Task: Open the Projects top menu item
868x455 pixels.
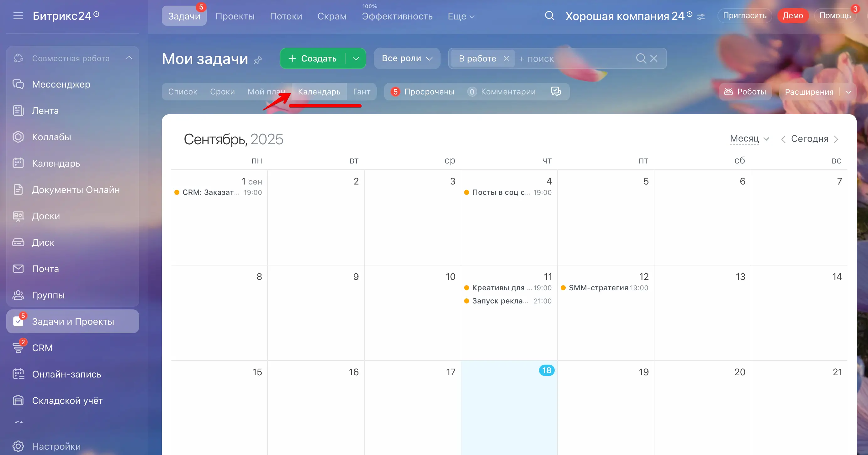Action: (x=235, y=16)
